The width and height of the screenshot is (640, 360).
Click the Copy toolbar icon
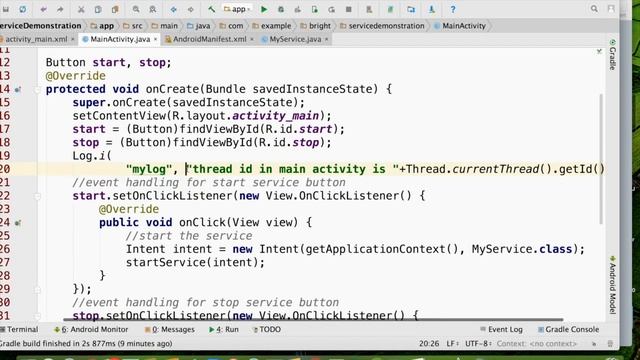point(98,9)
